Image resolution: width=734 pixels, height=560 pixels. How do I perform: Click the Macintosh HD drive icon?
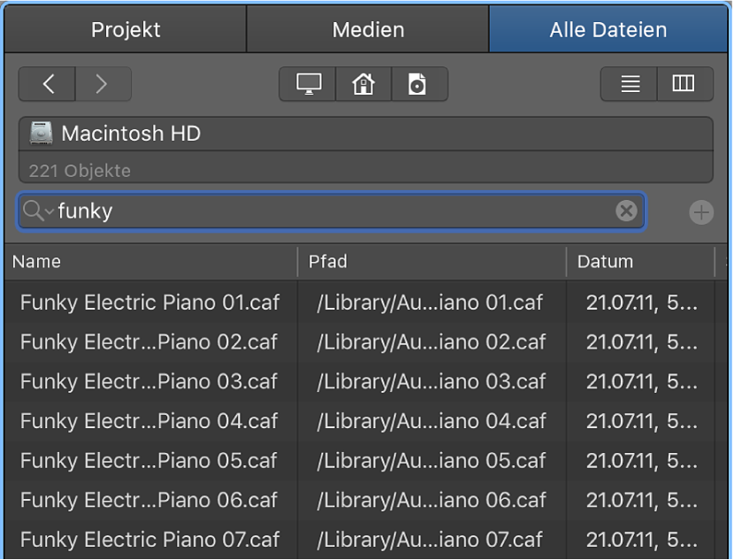click(x=42, y=134)
